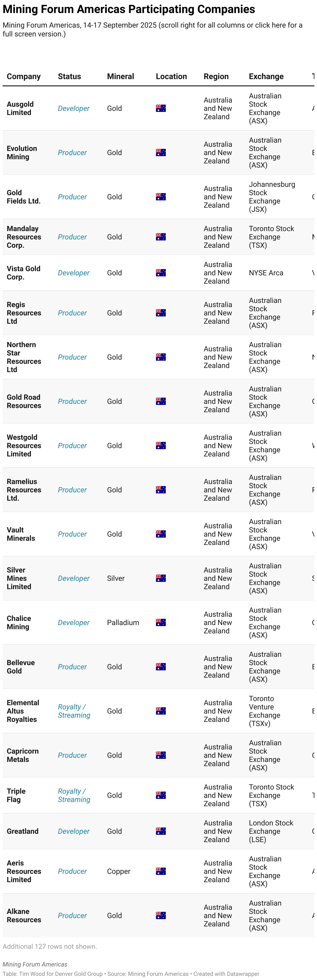317x980 pixels.
Task: Click Producer status in Gold Fields Ltd. row
Action: point(72,197)
